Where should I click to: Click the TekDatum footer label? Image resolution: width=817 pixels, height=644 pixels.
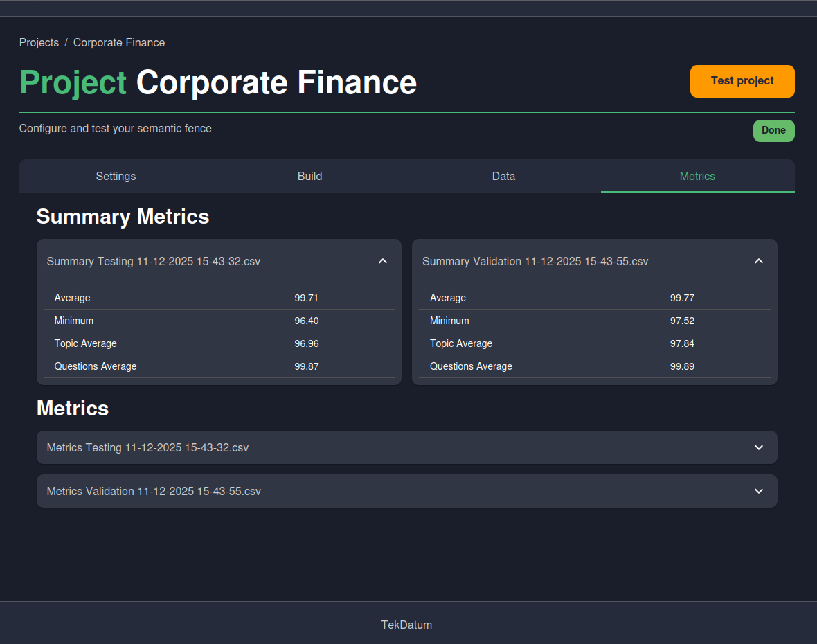[x=406, y=625]
